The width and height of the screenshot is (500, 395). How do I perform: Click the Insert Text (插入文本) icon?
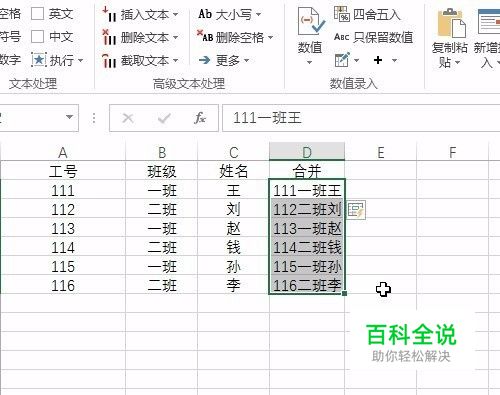pyautogui.click(x=109, y=14)
